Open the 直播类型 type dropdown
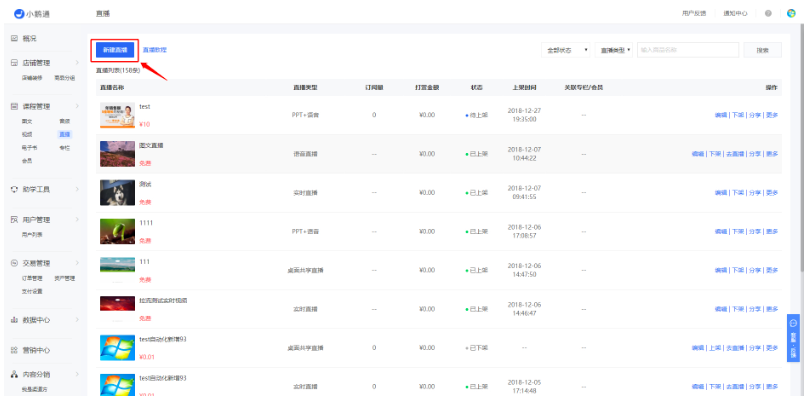 pyautogui.click(x=614, y=50)
